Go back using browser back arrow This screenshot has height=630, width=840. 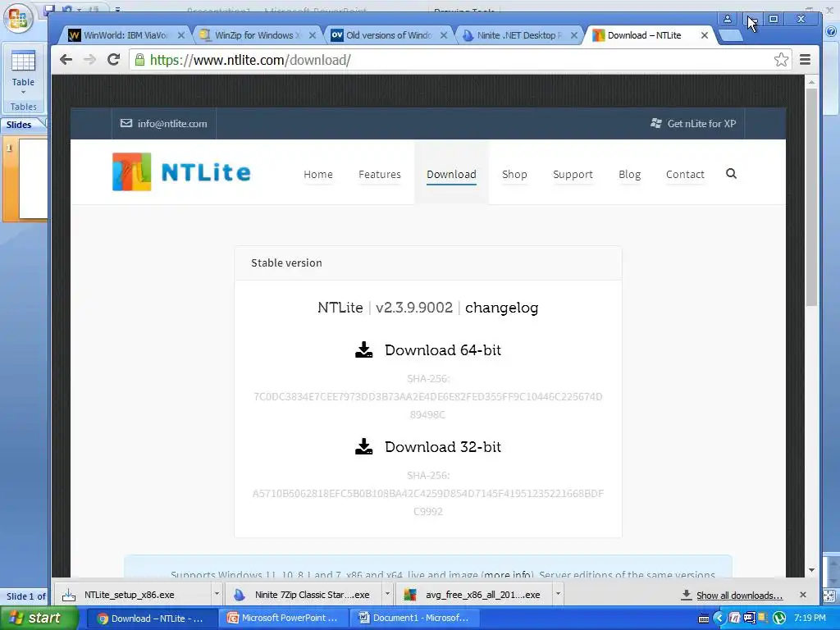tap(66, 59)
